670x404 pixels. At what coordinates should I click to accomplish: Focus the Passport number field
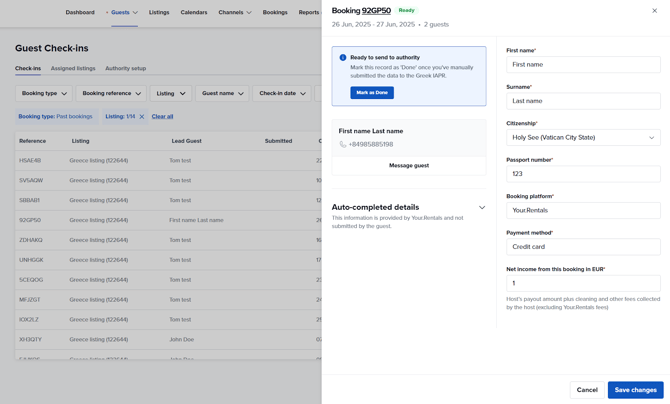point(583,174)
